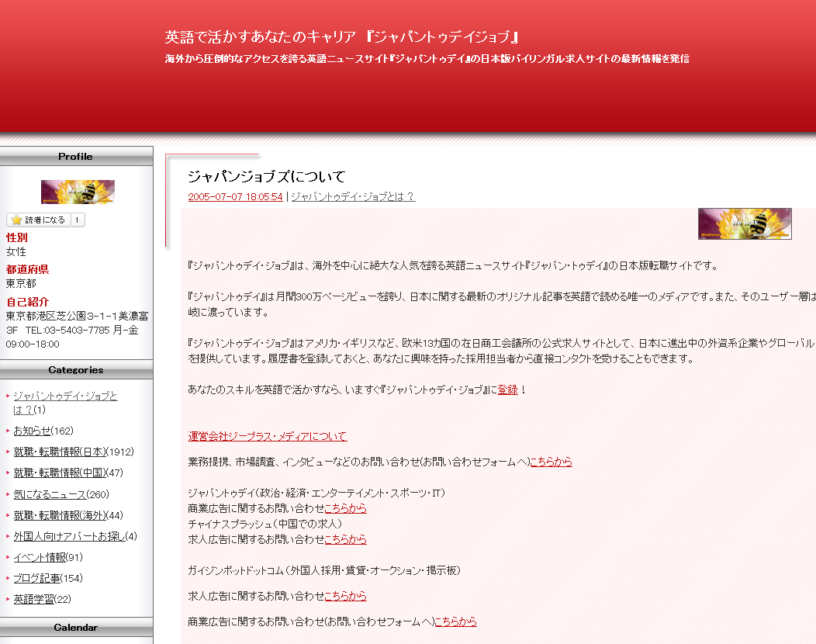Viewport: 816px width, 644px height.
Task: Open the 気になるニュース category
Action: coord(50,494)
